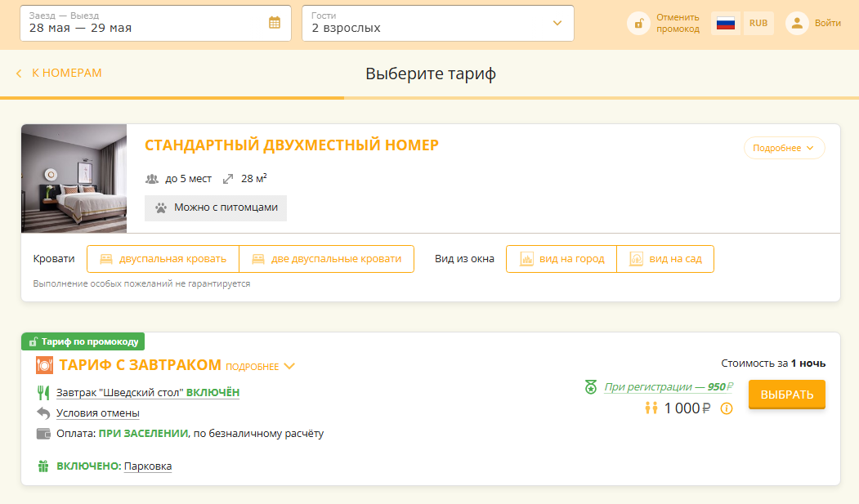Choose the вид на сад window view

pyautogui.click(x=665, y=259)
